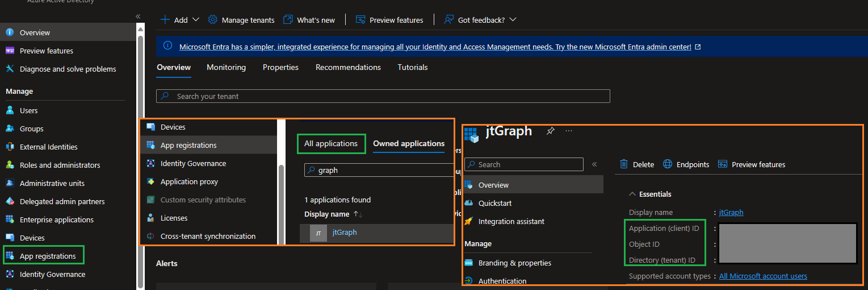Click Preview features in the top toolbar
868x290 pixels.
click(x=389, y=20)
